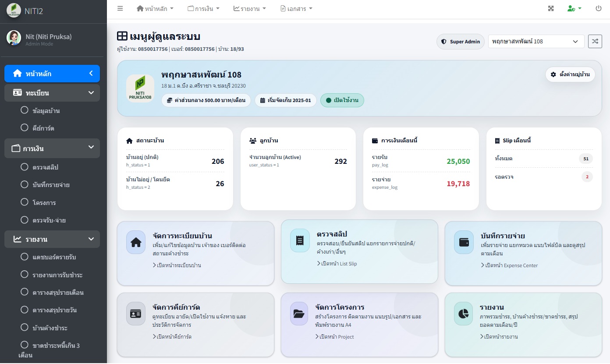Click the fullscreen expand icon
This screenshot has width=610, height=364.
point(551,8)
